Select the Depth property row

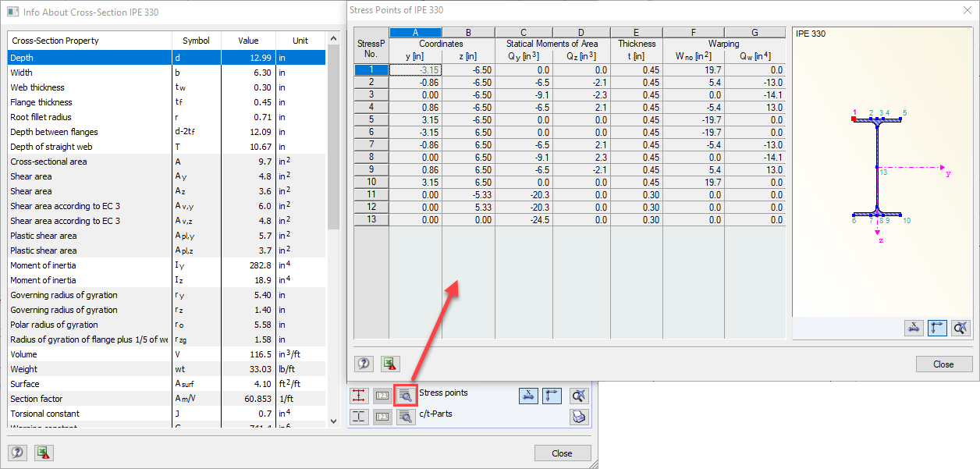coord(78,57)
